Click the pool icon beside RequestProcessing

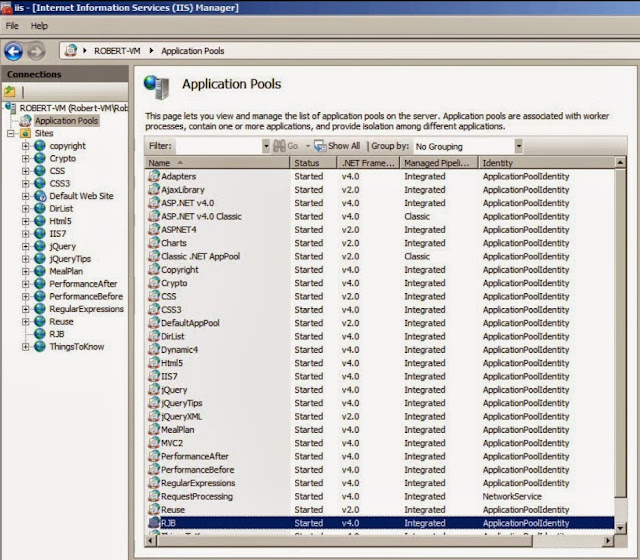pyautogui.click(x=154, y=496)
